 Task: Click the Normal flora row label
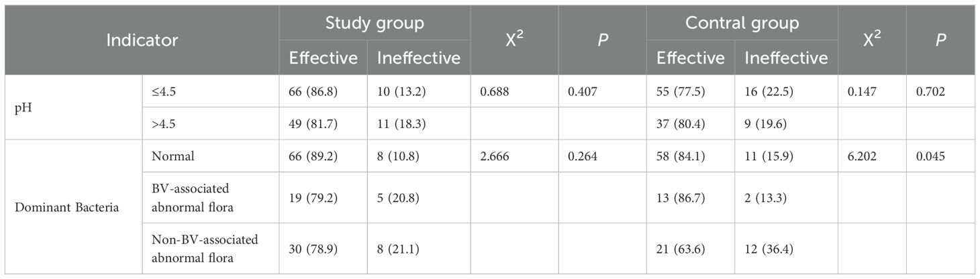(x=172, y=156)
